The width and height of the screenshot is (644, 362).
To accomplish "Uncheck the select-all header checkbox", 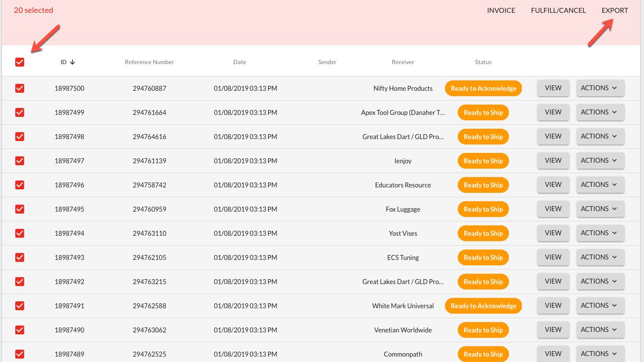I will (x=20, y=62).
